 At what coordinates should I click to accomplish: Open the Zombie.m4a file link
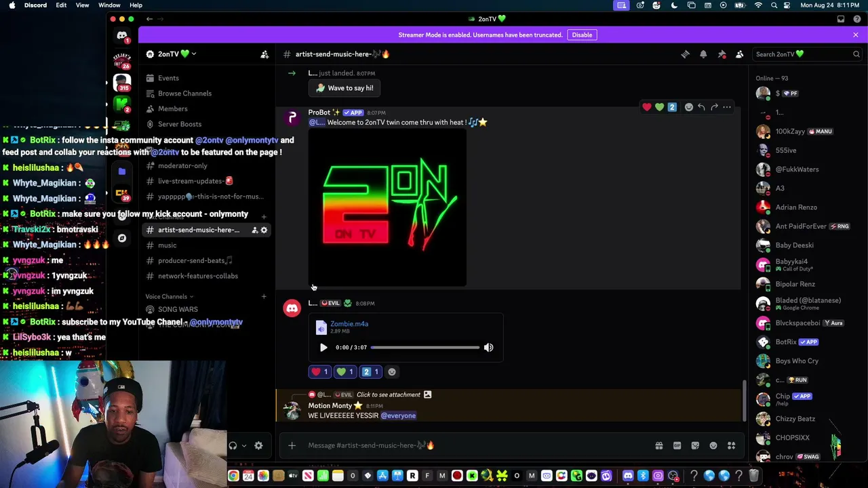click(349, 324)
